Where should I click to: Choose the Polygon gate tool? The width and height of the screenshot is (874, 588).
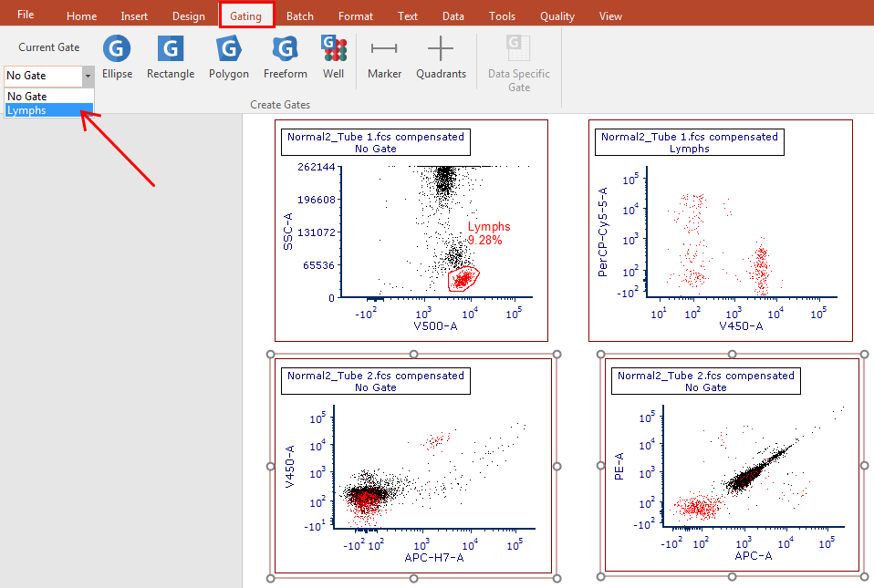pos(228,57)
